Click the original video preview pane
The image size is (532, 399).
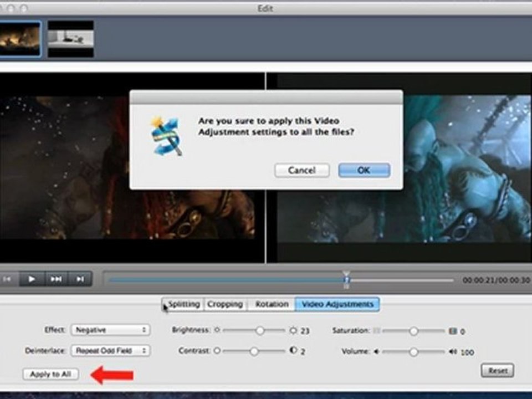tap(132, 167)
